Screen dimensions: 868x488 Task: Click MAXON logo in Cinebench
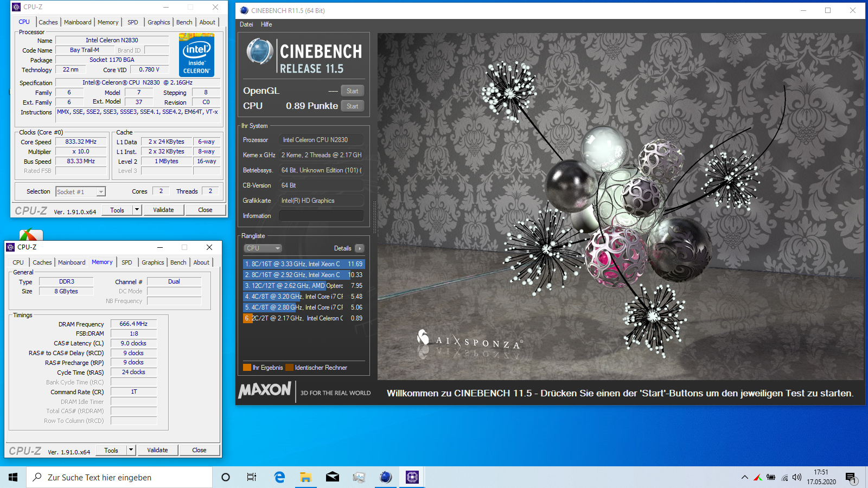(265, 390)
